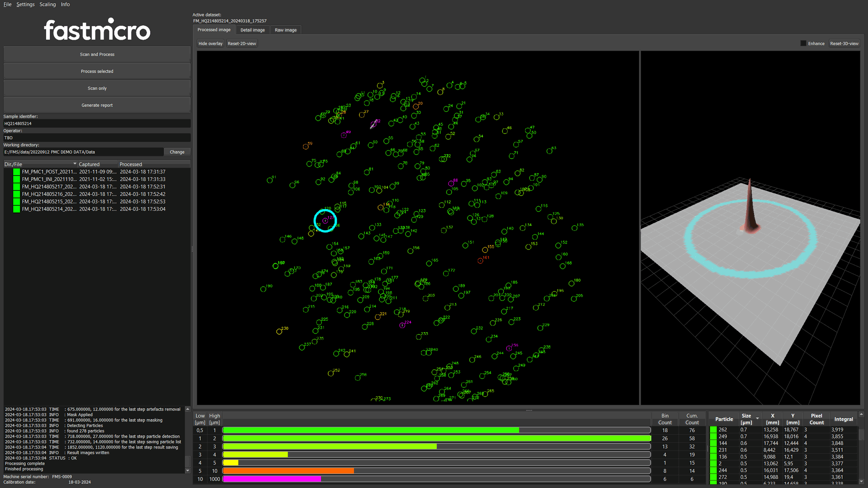
Task: Click the fastmicro logo
Action: (x=97, y=30)
